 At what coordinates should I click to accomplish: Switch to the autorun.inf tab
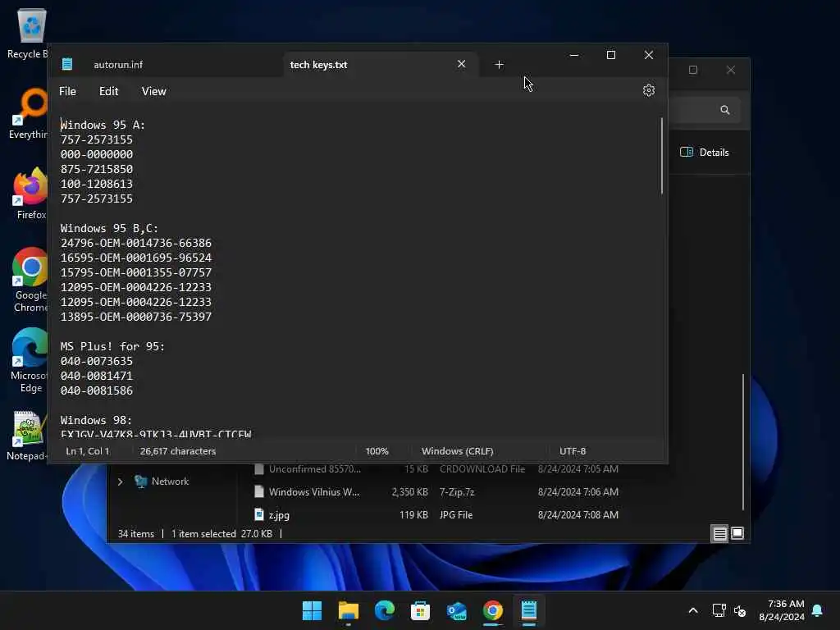point(118,65)
